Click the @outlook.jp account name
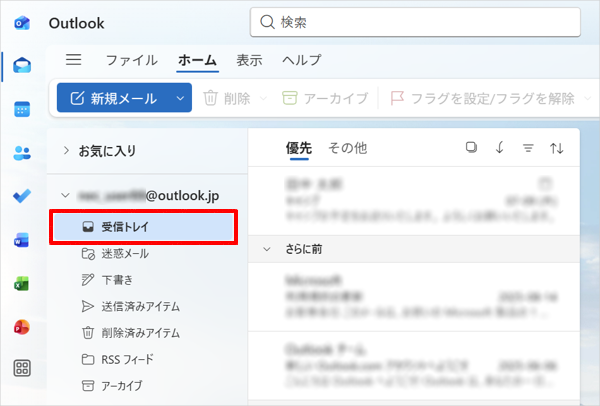Image resolution: width=600 pixels, height=406 pixels. tap(148, 196)
